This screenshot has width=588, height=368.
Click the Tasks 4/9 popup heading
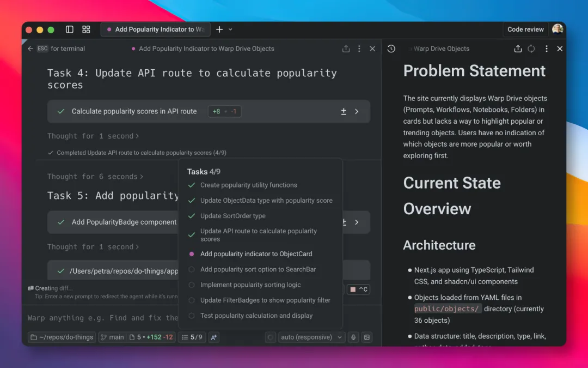pos(204,172)
